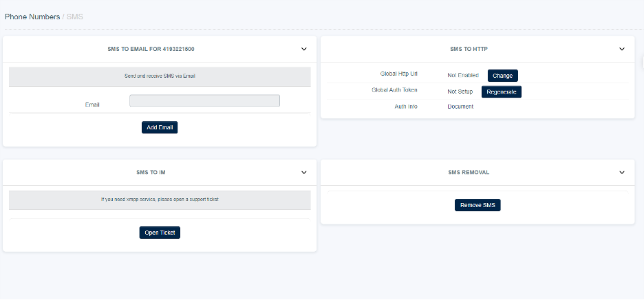Click the 'Not Enabled' Http Url status

[463, 76]
